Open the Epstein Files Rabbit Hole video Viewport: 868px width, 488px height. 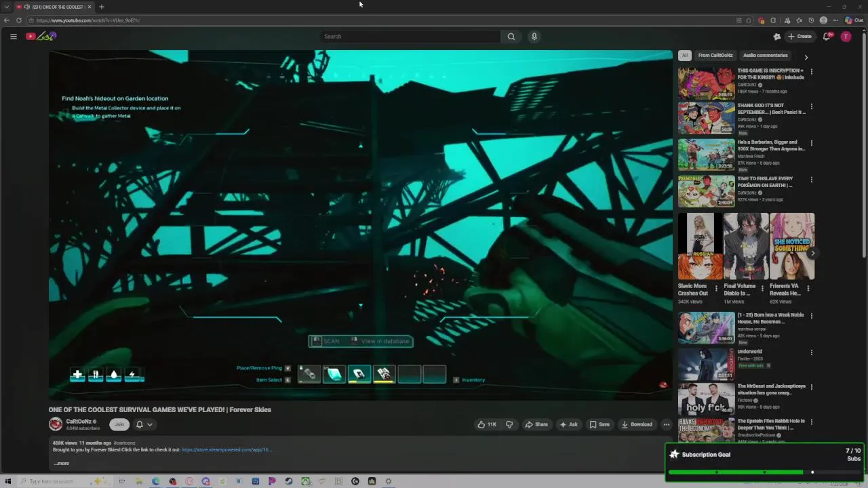click(x=706, y=430)
